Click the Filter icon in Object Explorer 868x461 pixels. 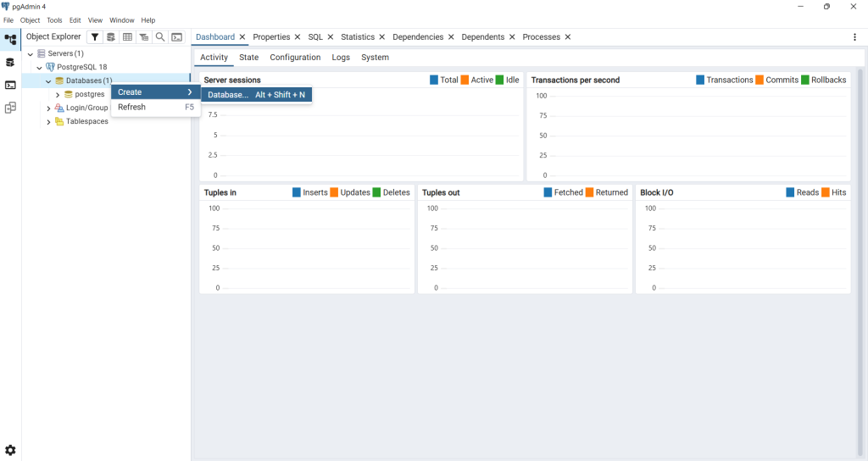95,37
